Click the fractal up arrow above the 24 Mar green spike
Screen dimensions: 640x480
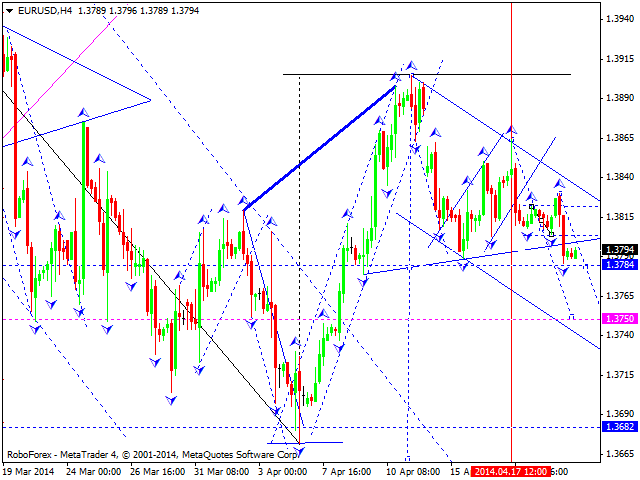(83, 112)
